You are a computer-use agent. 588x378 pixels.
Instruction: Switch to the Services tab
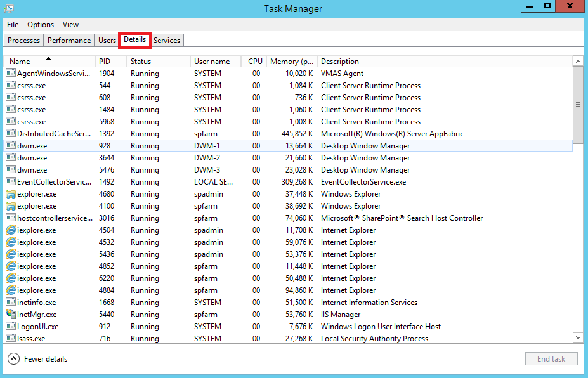(167, 41)
